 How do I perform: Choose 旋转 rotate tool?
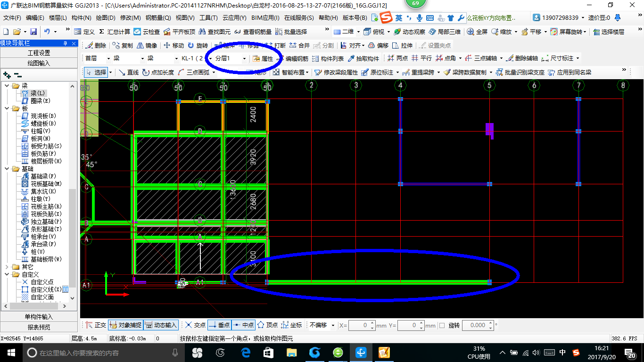coord(198,46)
